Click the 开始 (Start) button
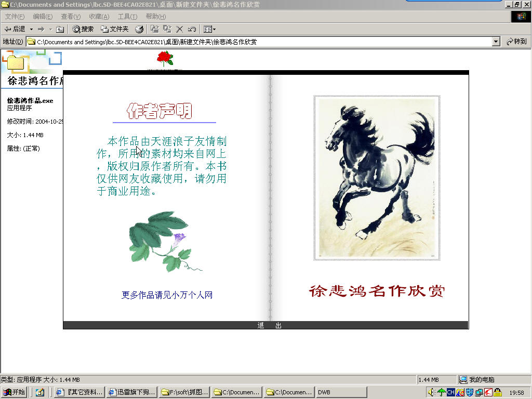Viewport: 532px width, 399px height. (x=14, y=392)
